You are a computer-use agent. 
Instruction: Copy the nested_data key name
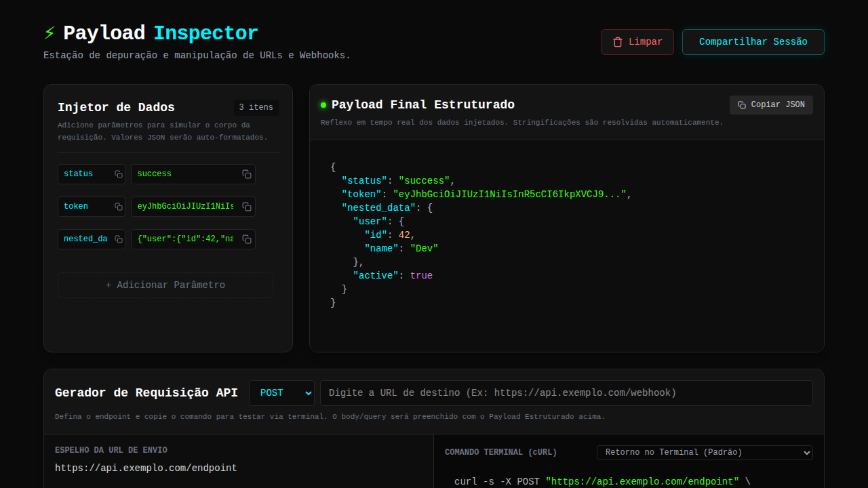point(119,239)
